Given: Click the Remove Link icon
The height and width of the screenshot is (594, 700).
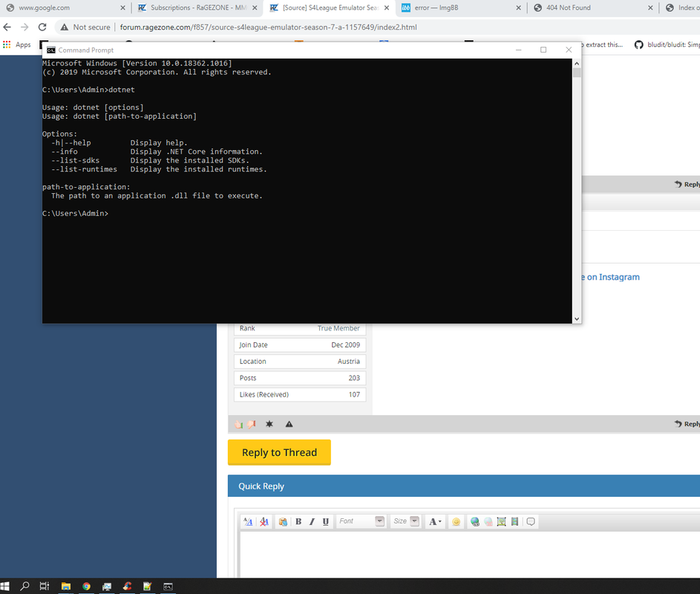Looking at the screenshot, I should (488, 521).
